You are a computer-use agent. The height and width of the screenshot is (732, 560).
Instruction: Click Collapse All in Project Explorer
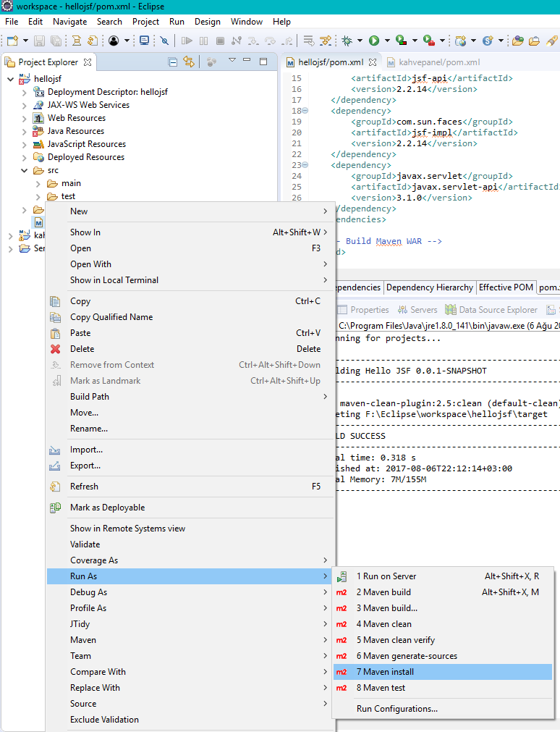173,62
